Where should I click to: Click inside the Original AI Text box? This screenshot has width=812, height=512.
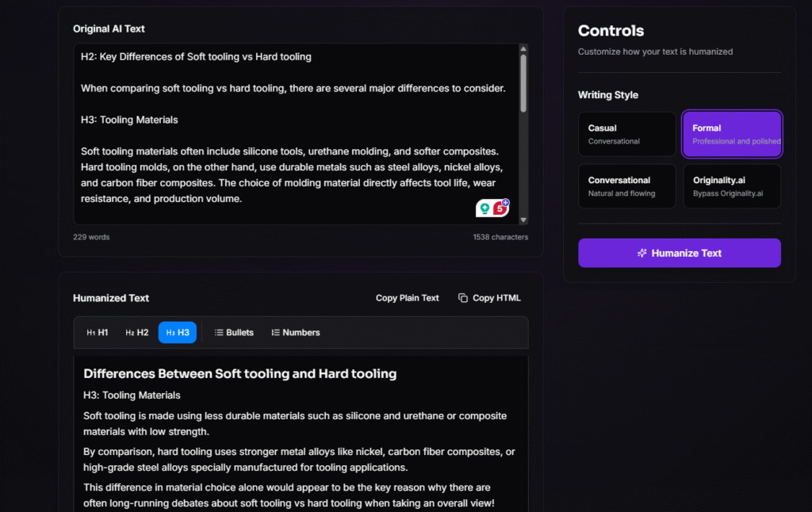coord(293,135)
